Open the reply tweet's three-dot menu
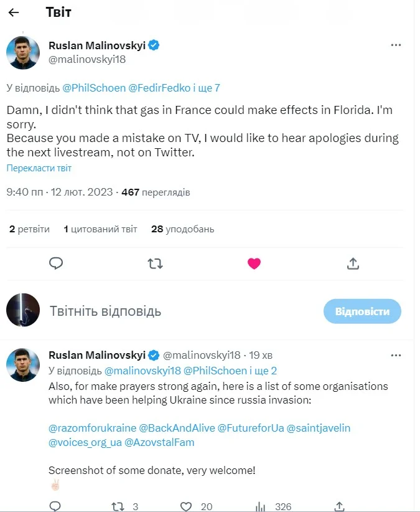 (396, 355)
